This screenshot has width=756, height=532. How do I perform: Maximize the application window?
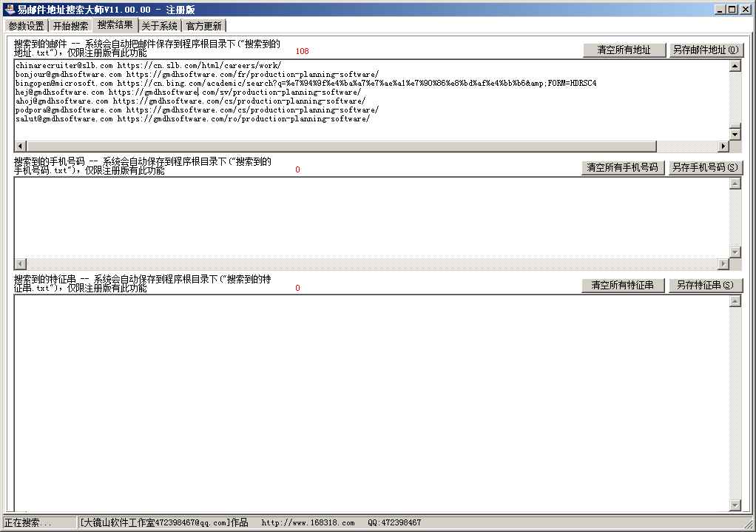click(x=732, y=9)
